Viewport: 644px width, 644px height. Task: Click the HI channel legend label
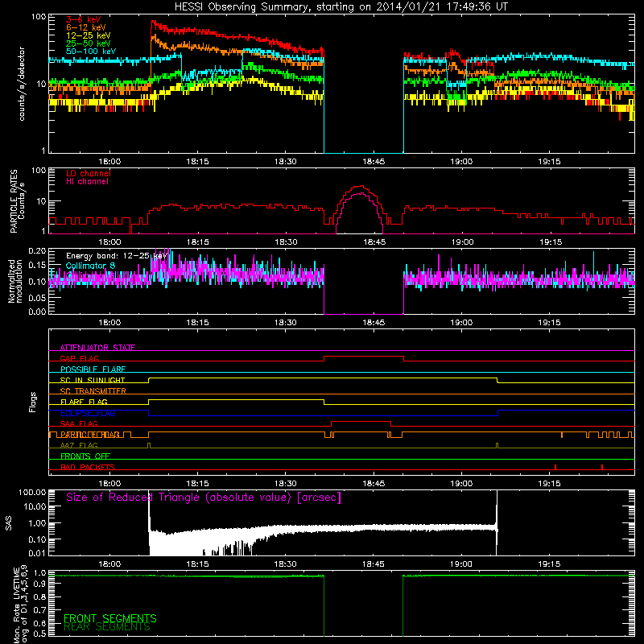point(87,182)
